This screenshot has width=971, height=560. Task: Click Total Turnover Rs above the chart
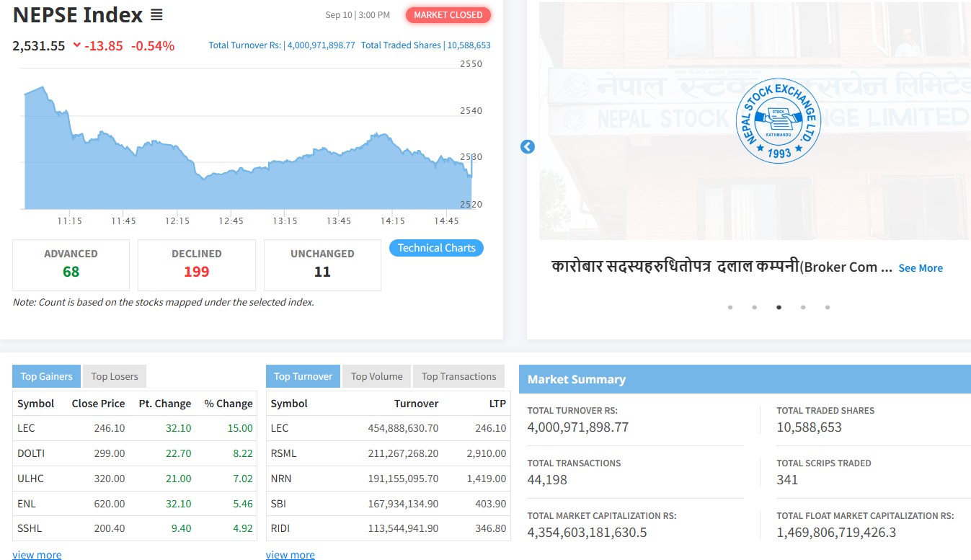click(x=282, y=45)
